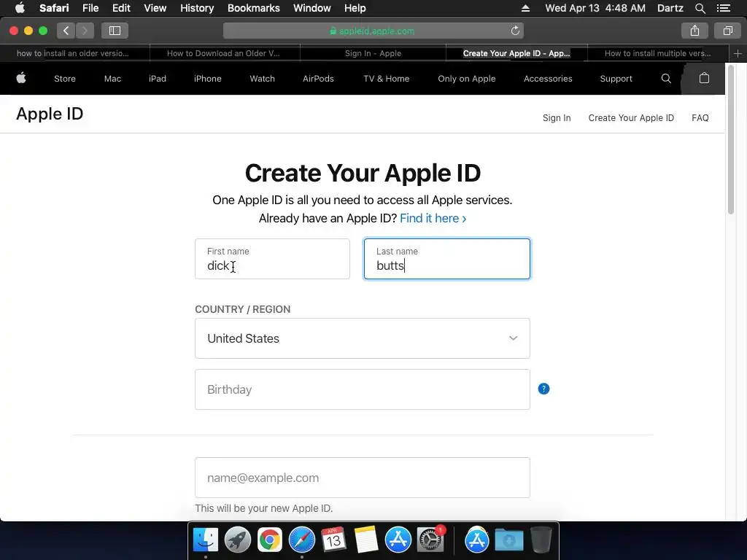
Task: Open the Apple menu in menu bar
Action: click(x=20, y=8)
